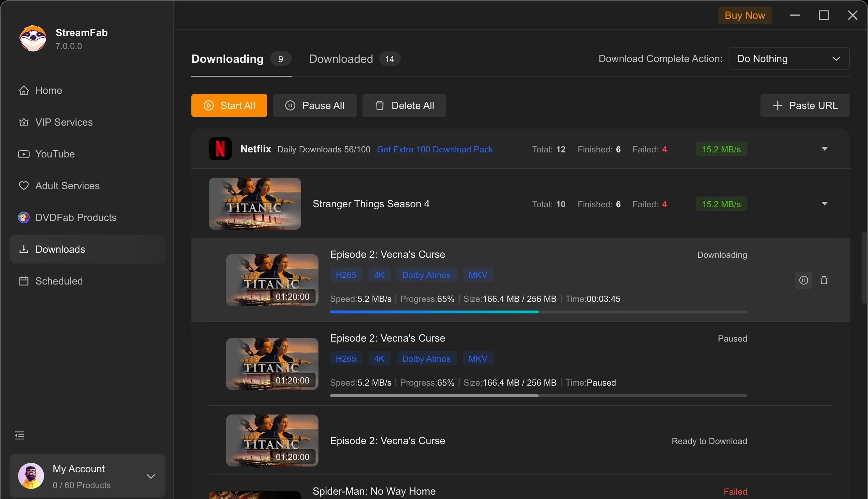868x499 pixels.
Task: Click the DVDFab Products mascot icon
Action: point(24,217)
